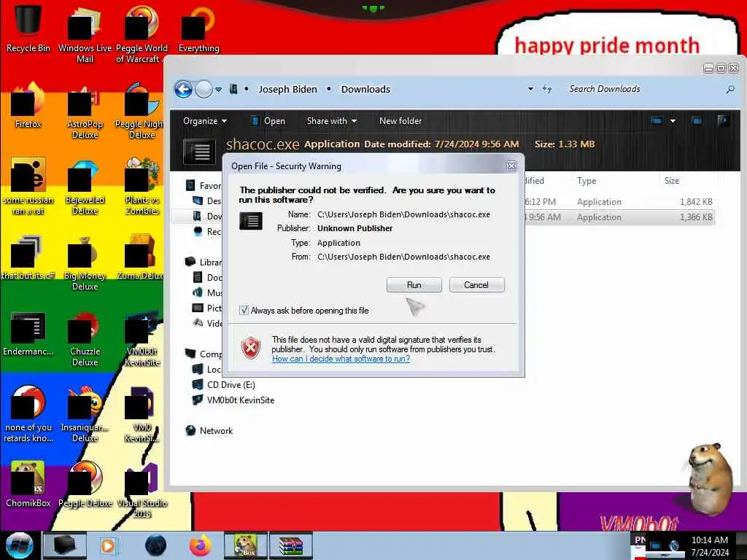Uncheck 'Always ask before opening this file'
Image resolution: width=747 pixels, height=560 pixels.
[x=244, y=311]
